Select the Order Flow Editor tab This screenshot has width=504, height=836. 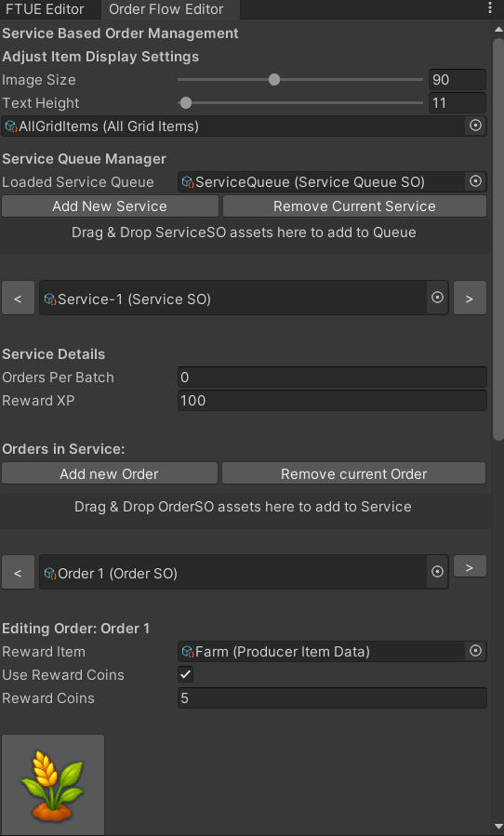pos(166,9)
